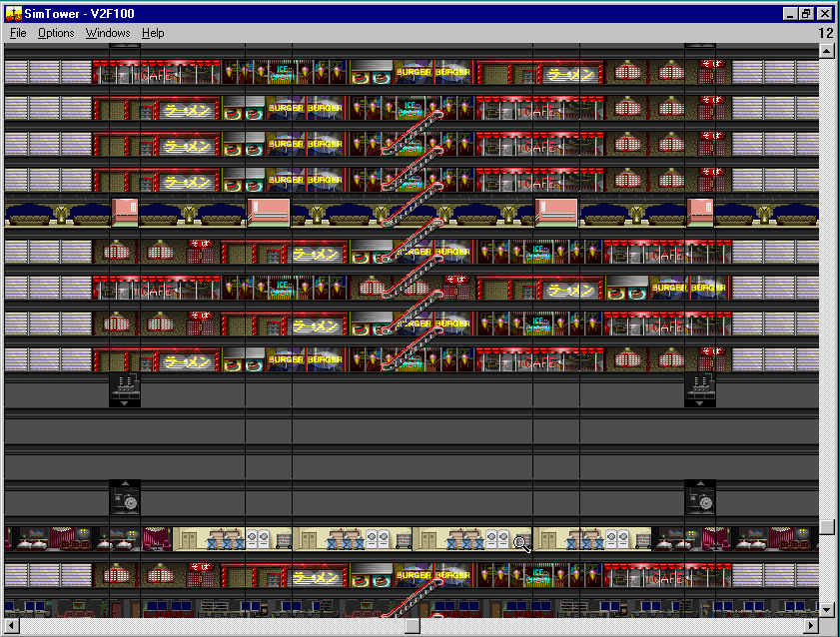Open the File menu
This screenshot has height=637, width=840.
(x=17, y=33)
